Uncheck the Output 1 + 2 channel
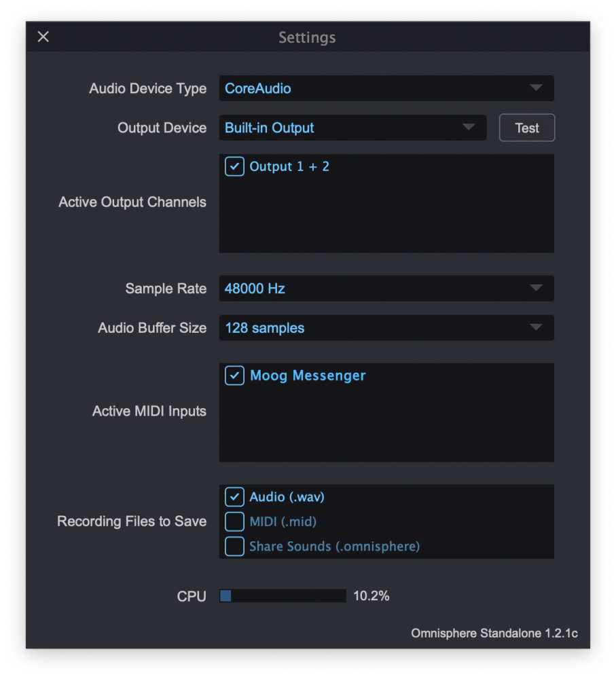This screenshot has height=679, width=616. pos(234,166)
